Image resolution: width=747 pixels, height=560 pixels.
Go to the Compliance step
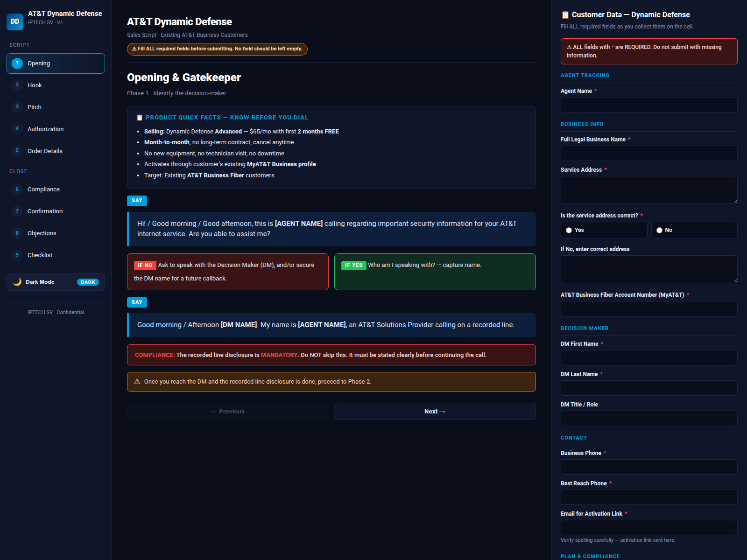click(x=56, y=189)
